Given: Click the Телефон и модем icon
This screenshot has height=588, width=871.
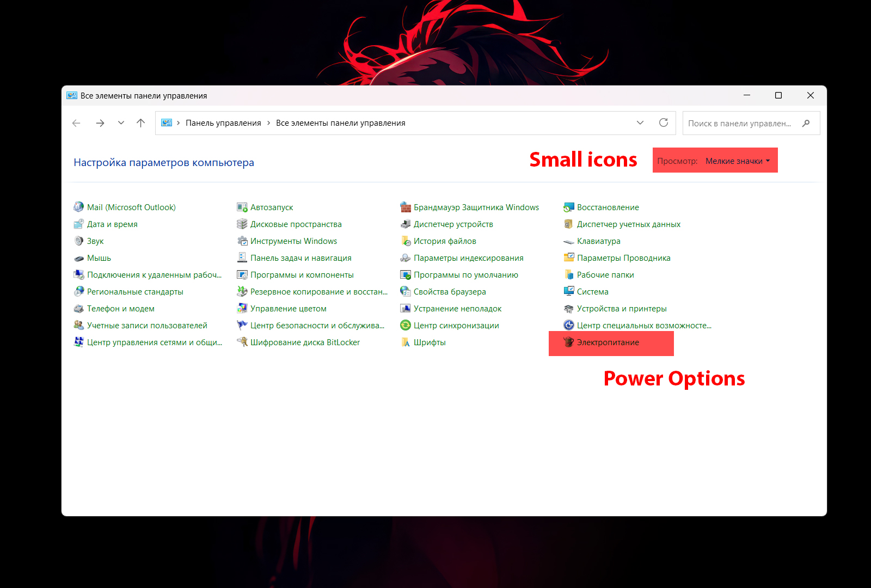Looking at the screenshot, I should [78, 308].
